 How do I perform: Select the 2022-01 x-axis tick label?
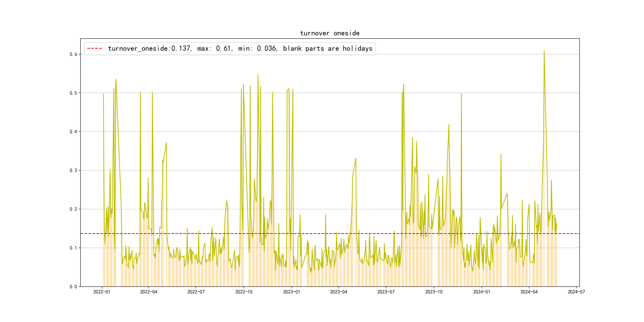[102, 292]
